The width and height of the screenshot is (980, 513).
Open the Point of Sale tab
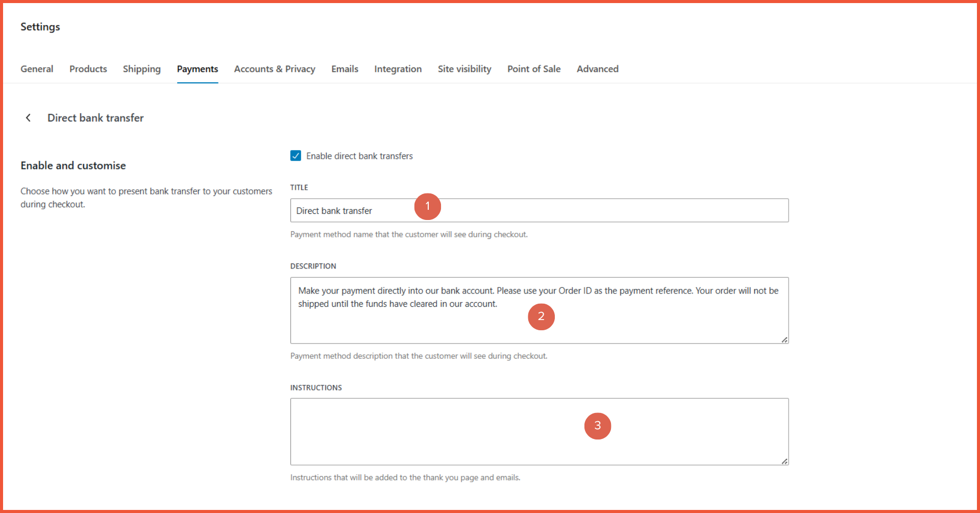pyautogui.click(x=534, y=69)
